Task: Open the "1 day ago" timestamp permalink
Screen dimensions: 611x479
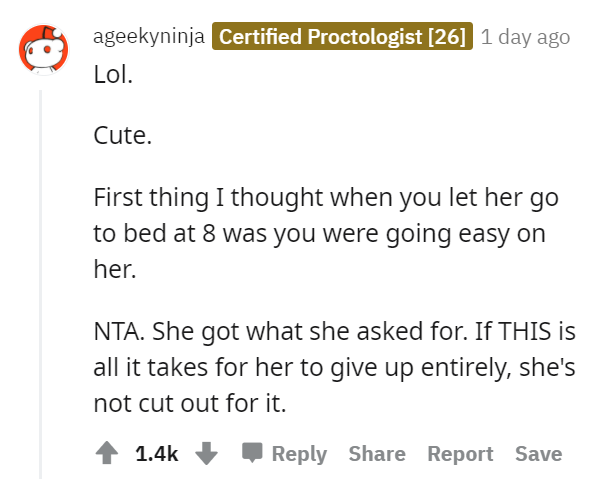Action: 525,37
